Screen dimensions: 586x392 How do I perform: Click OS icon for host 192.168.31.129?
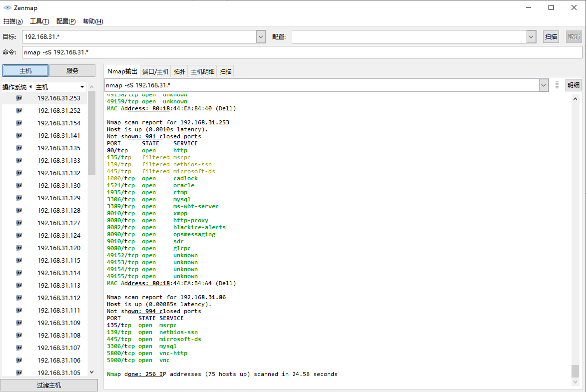click(x=19, y=198)
